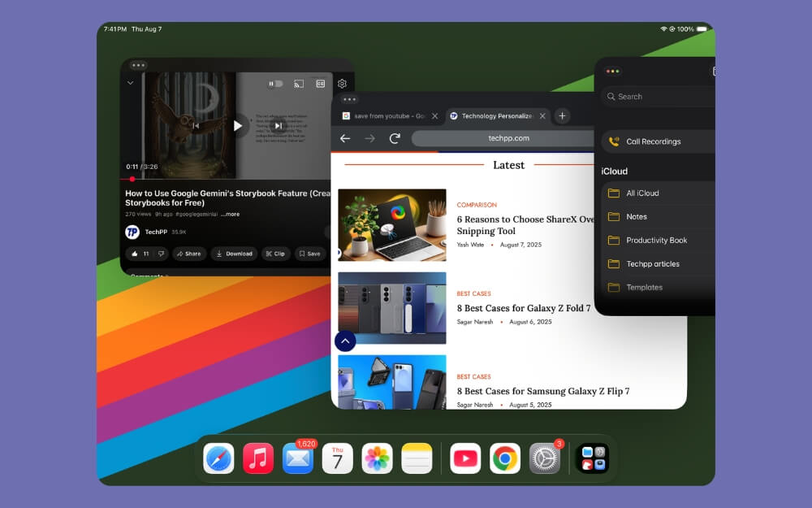The image size is (812, 508).
Task: Click the video title text
Action: point(228,198)
